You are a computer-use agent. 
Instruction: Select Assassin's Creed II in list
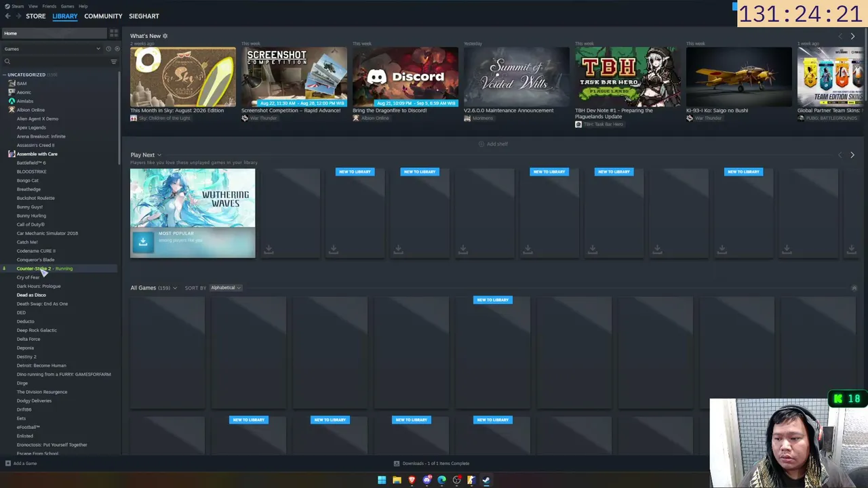[x=35, y=145]
